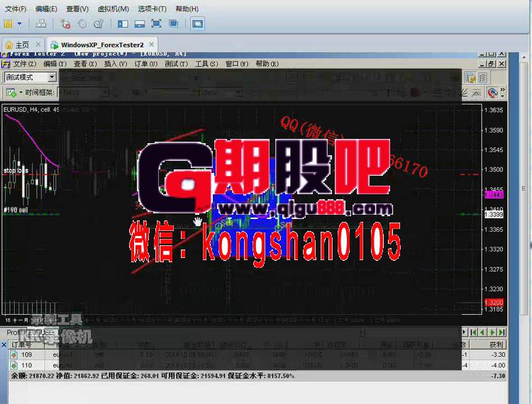This screenshot has width=532, height=404.
Task: Open Forex Tester 订单(U) menu
Action: pos(146,64)
